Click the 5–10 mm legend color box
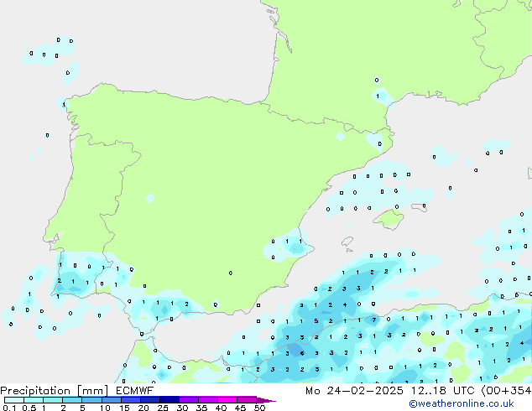The height and width of the screenshot is (411, 532). click(x=91, y=400)
